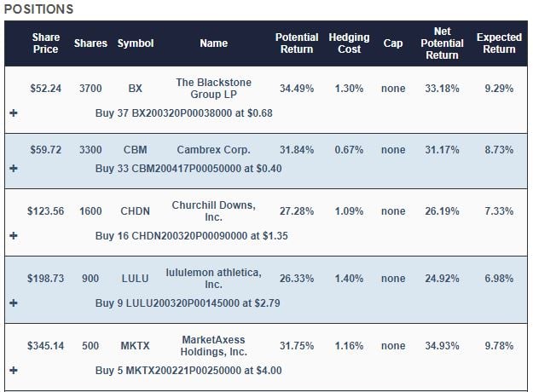Click the LULU ticker symbol
The width and height of the screenshot is (533, 392).
pyautogui.click(x=136, y=279)
